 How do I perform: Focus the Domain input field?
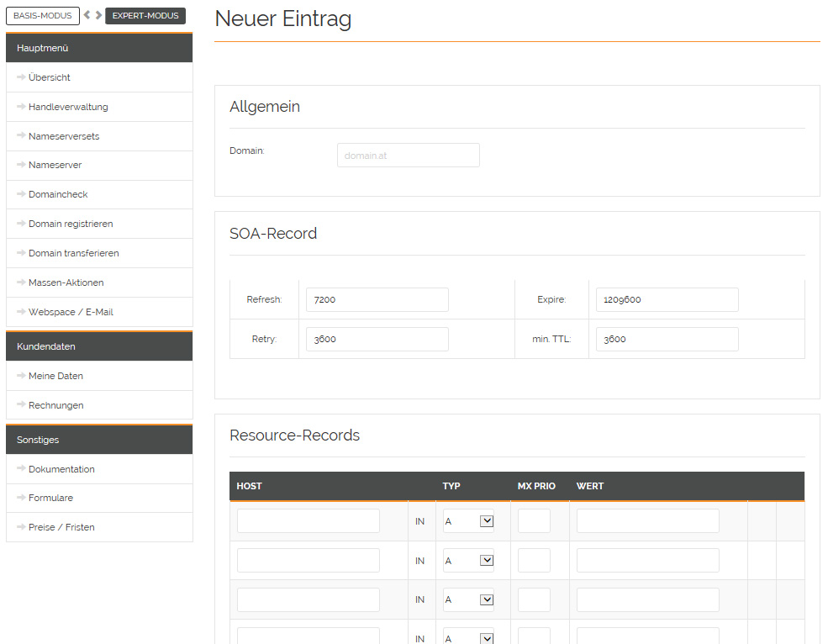(x=409, y=156)
